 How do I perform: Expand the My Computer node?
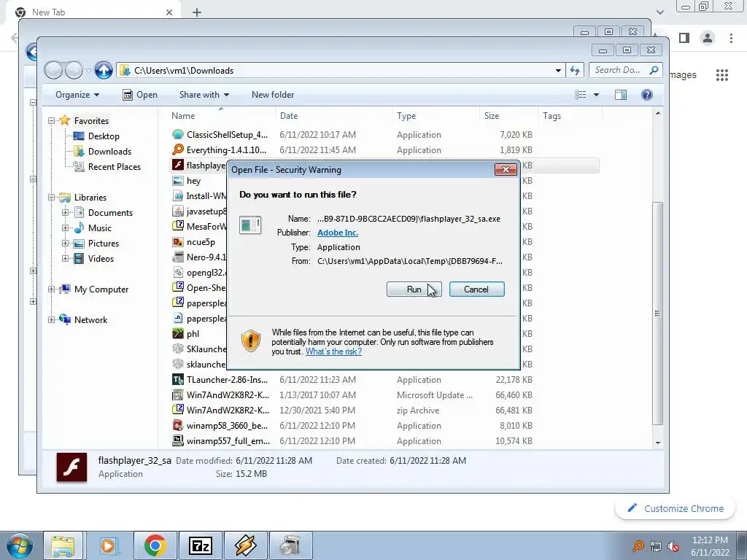click(52, 289)
